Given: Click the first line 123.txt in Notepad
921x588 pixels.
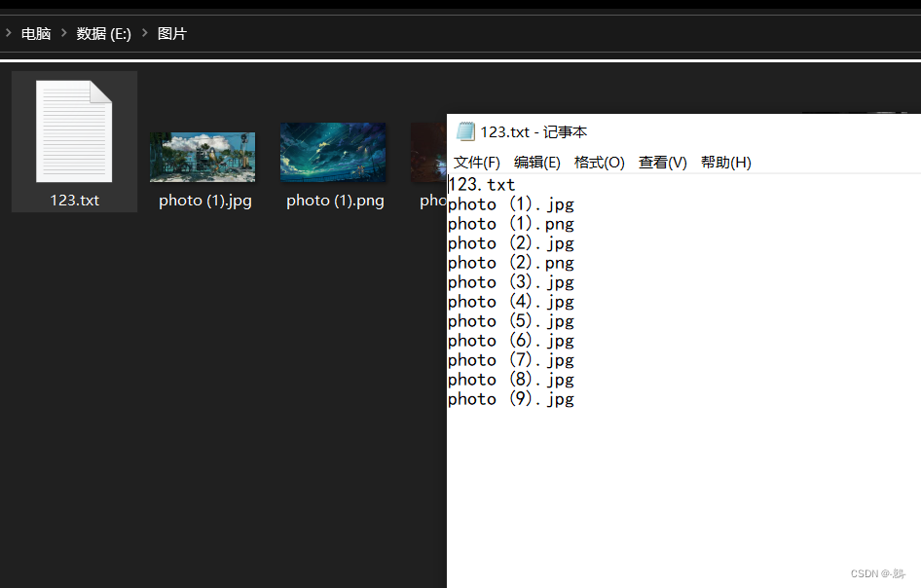Looking at the screenshot, I should pyautogui.click(x=482, y=185).
